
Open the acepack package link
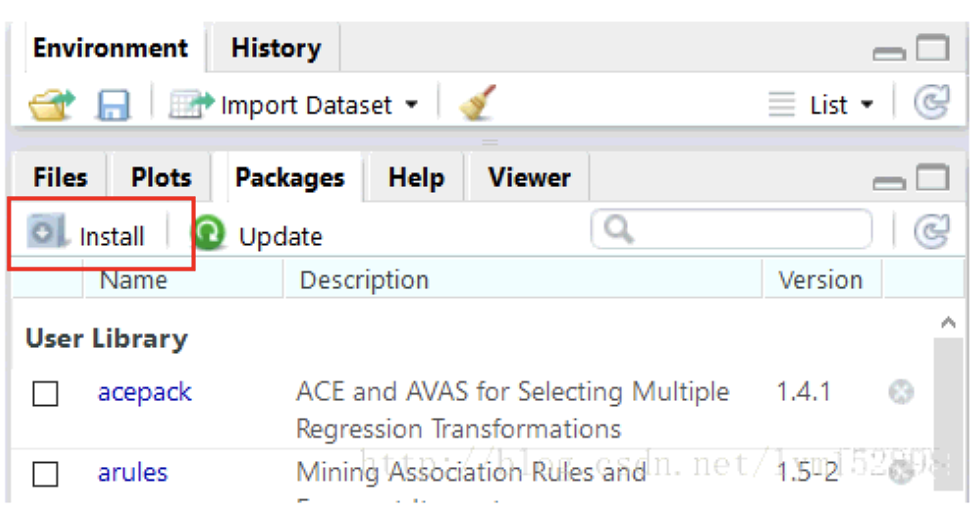(144, 392)
